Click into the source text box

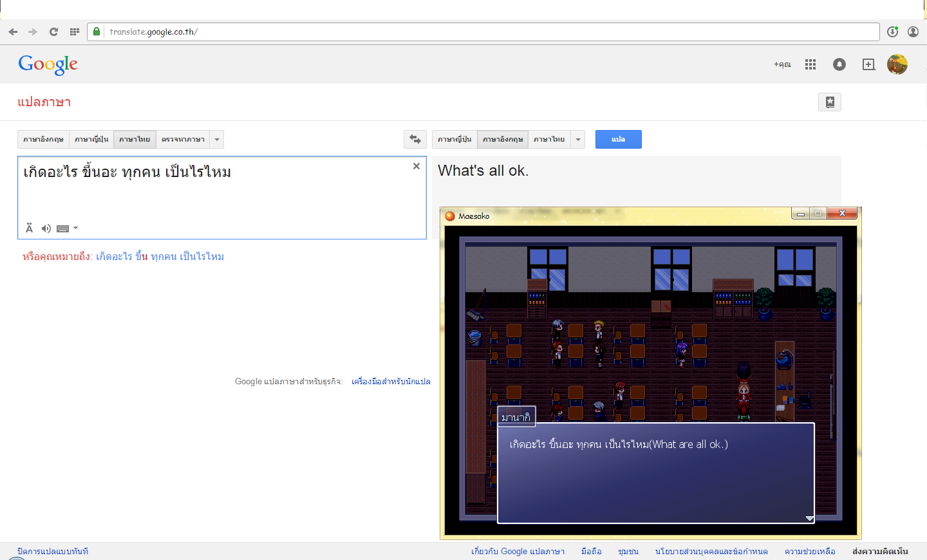(x=222, y=197)
